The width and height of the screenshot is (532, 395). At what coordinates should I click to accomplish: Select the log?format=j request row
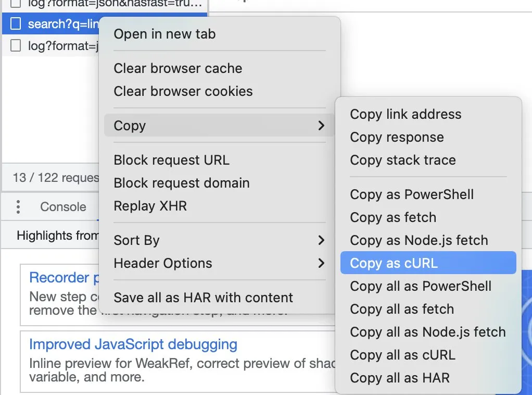[x=51, y=45]
